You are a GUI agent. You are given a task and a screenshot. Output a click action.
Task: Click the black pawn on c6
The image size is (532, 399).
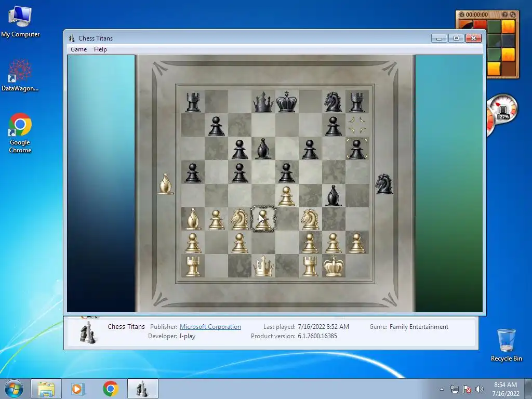[x=240, y=149]
